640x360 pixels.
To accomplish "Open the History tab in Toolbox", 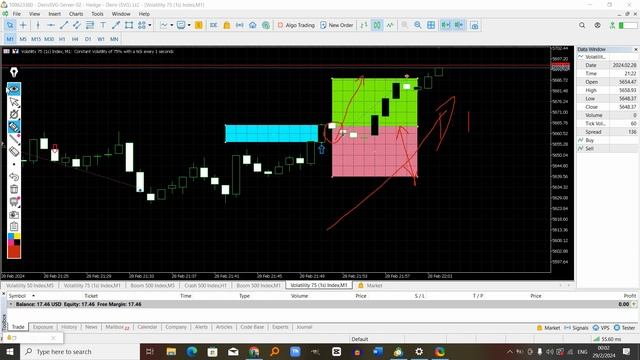I will point(69,327).
